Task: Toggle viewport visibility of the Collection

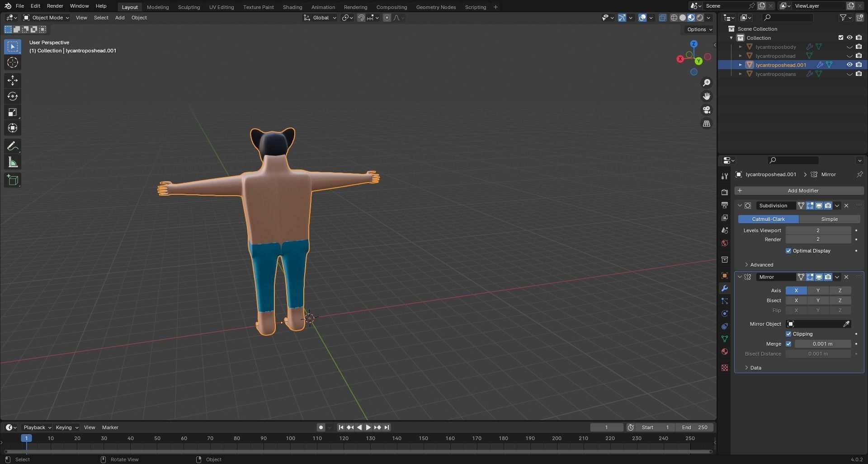Action: coord(849,37)
